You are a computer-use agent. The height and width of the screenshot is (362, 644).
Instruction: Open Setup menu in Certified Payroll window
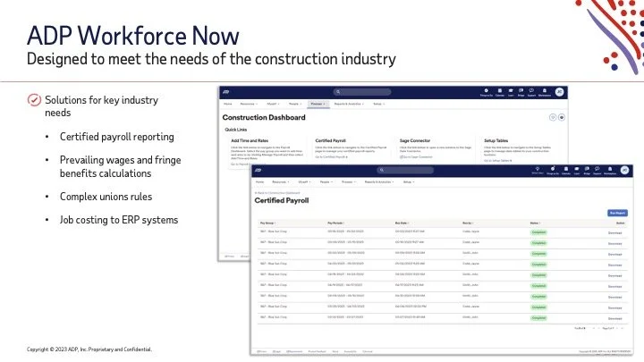tap(409, 181)
